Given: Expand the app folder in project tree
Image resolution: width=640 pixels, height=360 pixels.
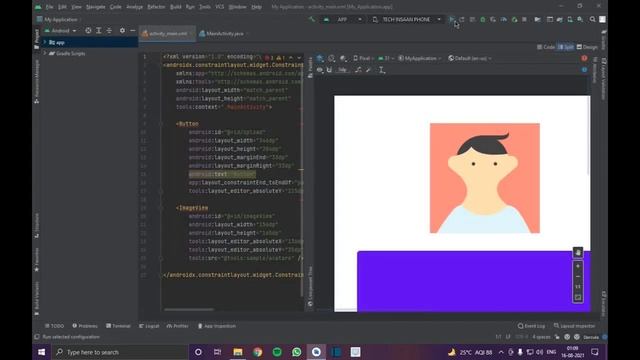Looking at the screenshot, I should (45, 42).
